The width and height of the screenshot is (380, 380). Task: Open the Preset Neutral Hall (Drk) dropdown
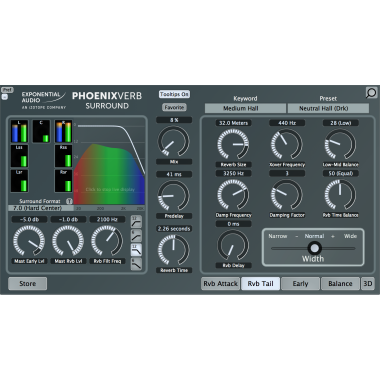[328, 108]
